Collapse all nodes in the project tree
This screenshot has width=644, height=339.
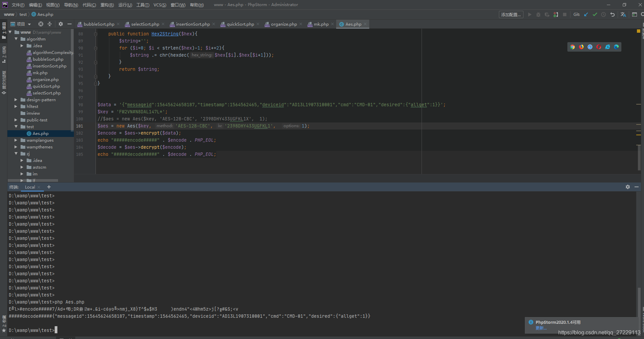point(50,24)
